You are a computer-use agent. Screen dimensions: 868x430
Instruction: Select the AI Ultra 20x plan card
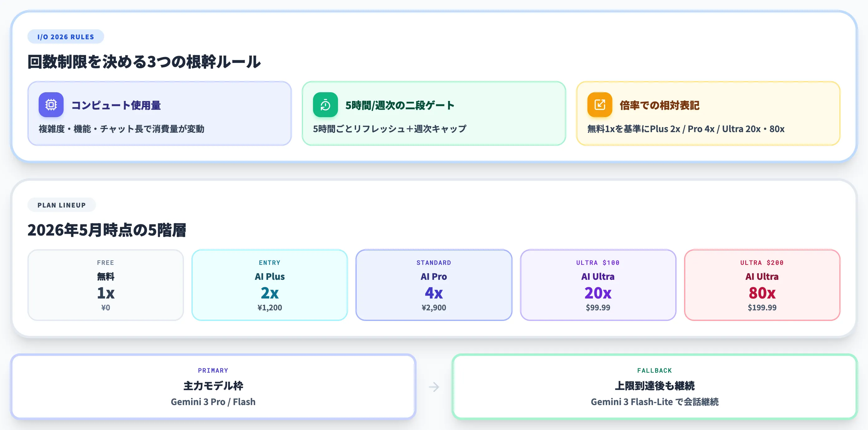point(598,285)
